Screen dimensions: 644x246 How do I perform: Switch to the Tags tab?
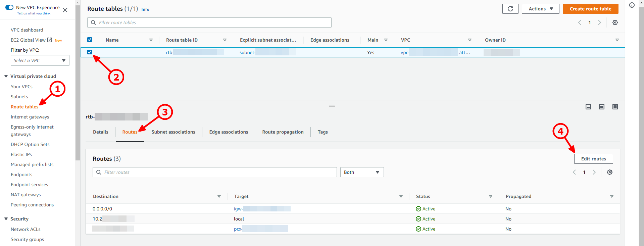(323, 132)
